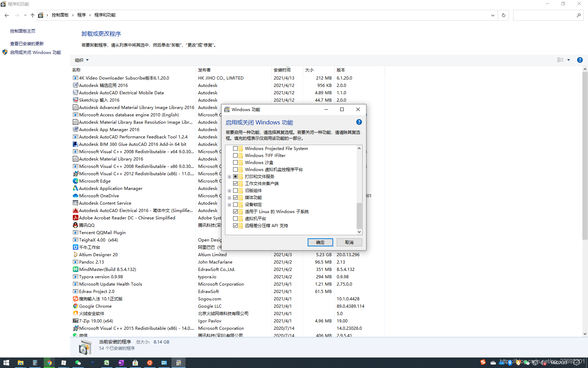Click the Adobe Acrobat Reader icon in list
Screen dimensions: 588x368
(x=75, y=218)
